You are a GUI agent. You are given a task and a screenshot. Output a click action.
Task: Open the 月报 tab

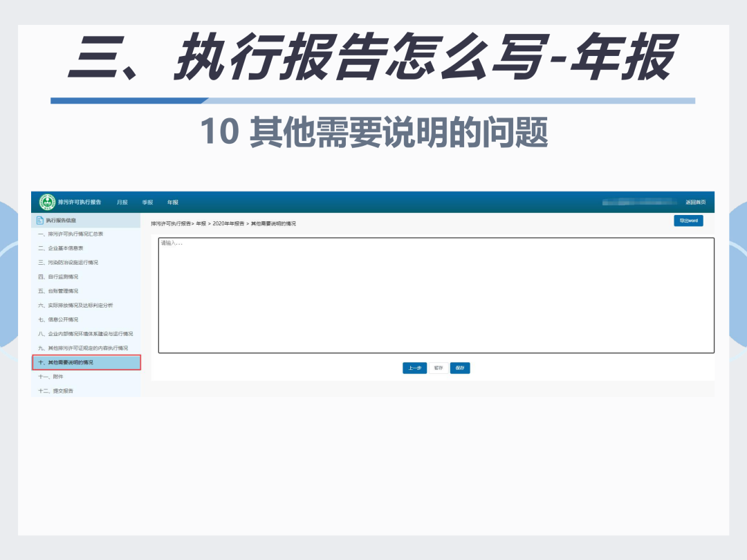click(x=122, y=203)
